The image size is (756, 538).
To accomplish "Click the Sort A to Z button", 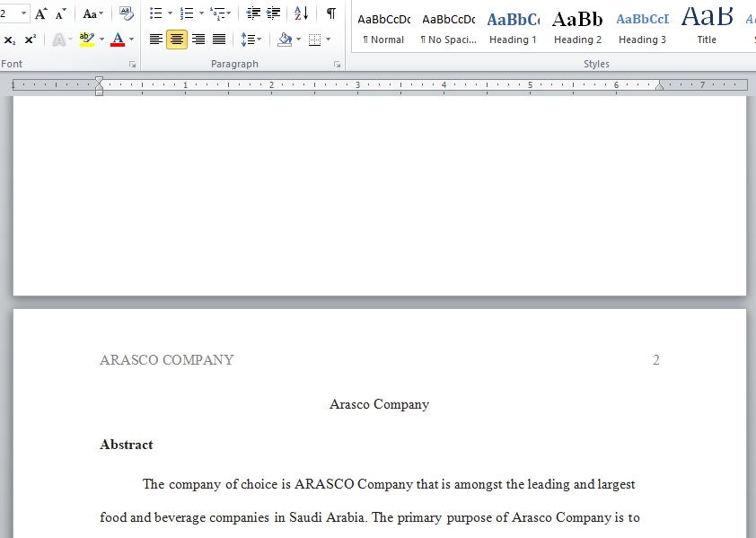I will (302, 13).
